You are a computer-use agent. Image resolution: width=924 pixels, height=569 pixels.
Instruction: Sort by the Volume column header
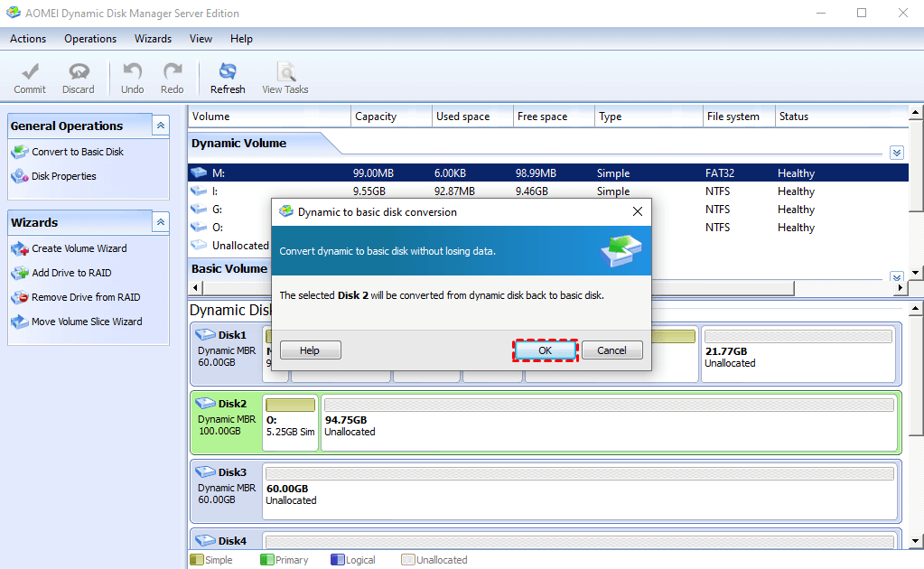tap(269, 117)
